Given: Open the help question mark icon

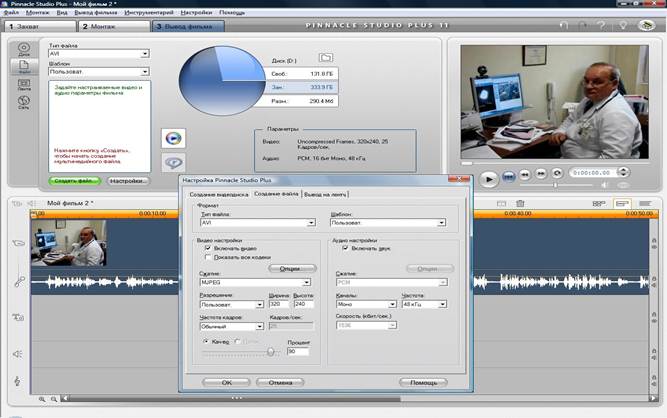Looking at the screenshot, I should tap(602, 26).
